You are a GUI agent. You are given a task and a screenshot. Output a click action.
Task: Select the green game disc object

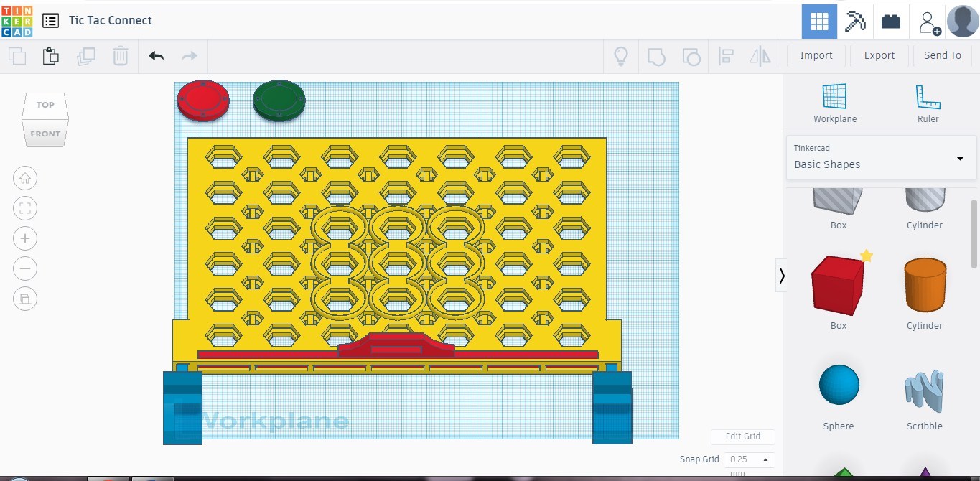coord(279,101)
